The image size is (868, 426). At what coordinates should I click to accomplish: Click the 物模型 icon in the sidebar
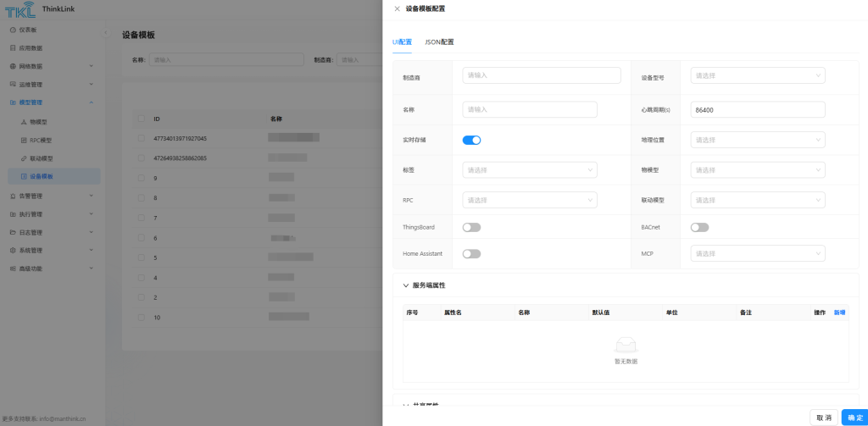24,122
